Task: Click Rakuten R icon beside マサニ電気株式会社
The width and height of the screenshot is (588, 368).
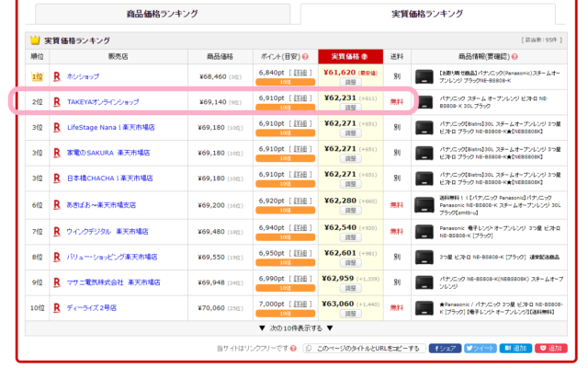Action: click(57, 282)
